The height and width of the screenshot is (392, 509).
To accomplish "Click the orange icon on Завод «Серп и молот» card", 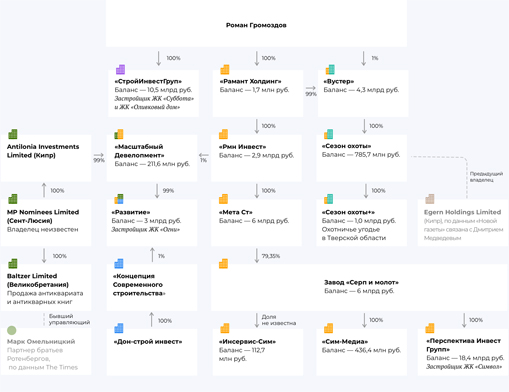I will 223,264.
